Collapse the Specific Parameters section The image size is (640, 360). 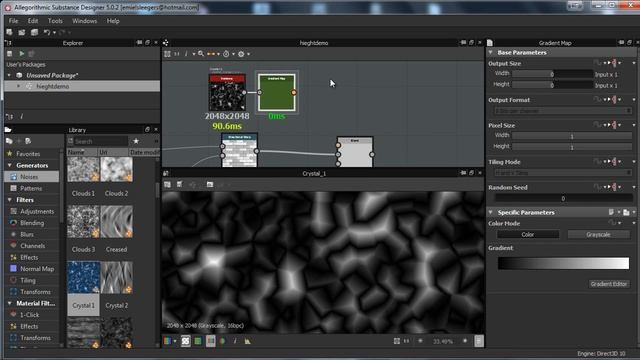point(491,212)
